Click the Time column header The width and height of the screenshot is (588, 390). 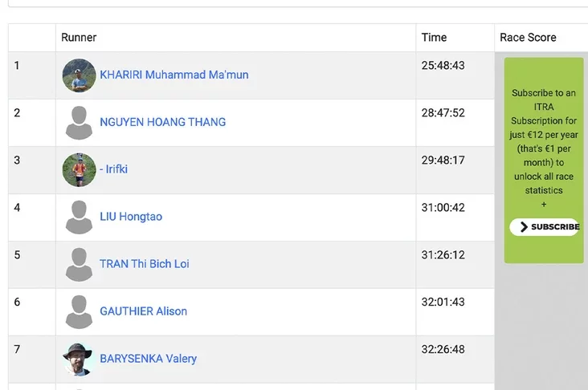tap(434, 38)
